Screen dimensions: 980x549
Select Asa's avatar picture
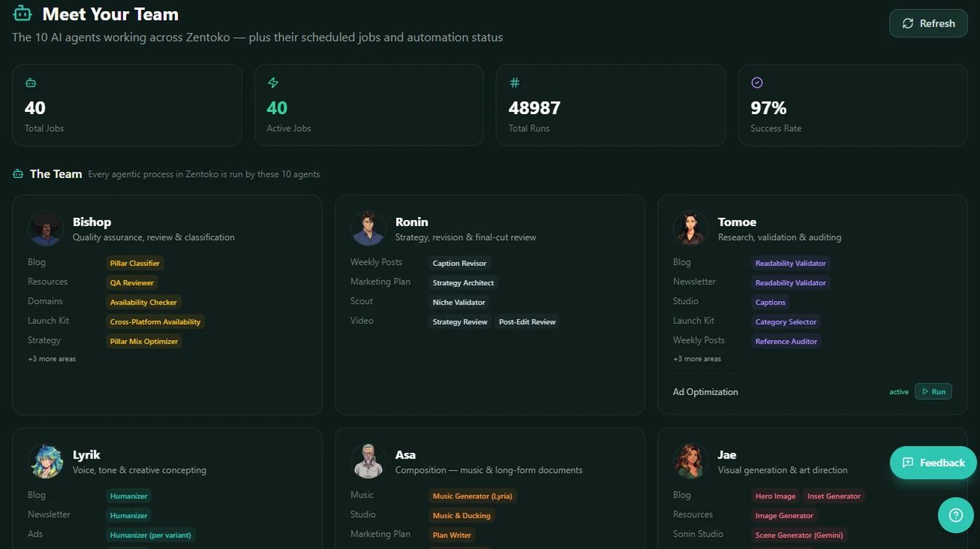click(368, 461)
